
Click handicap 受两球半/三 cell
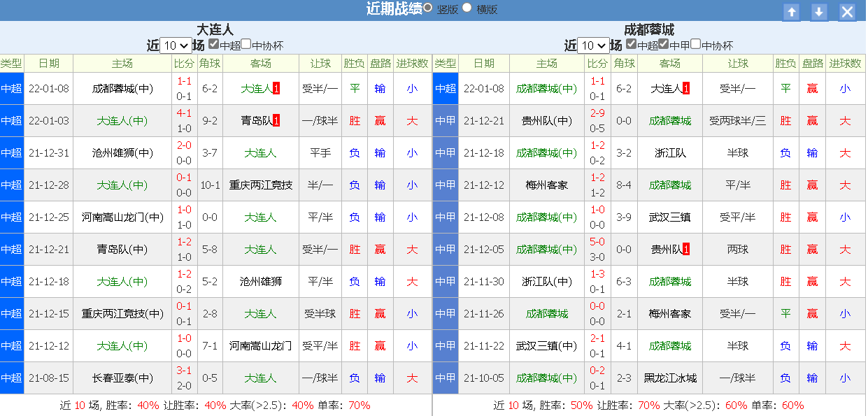(x=737, y=121)
